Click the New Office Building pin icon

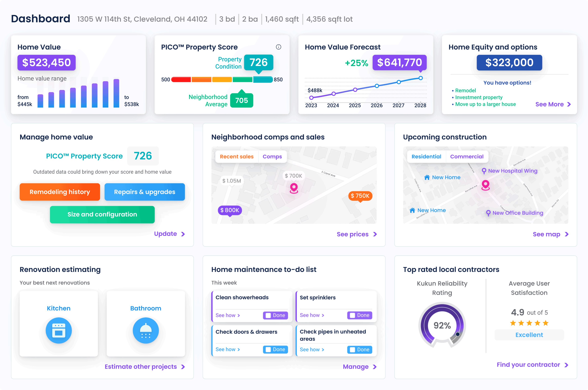point(488,213)
